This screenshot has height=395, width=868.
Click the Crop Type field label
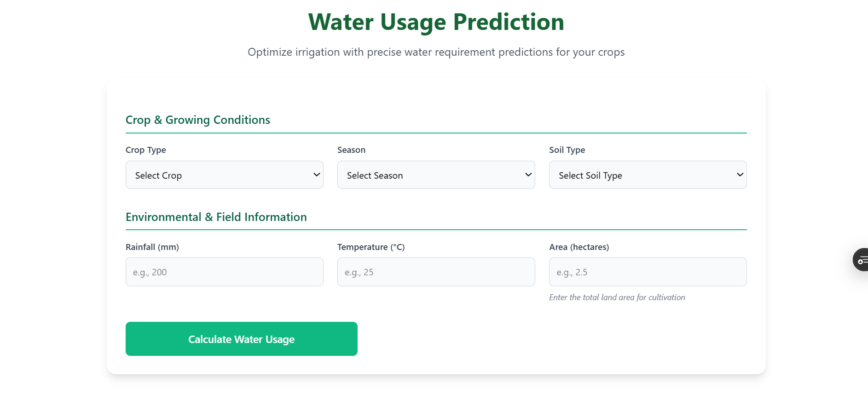point(145,150)
